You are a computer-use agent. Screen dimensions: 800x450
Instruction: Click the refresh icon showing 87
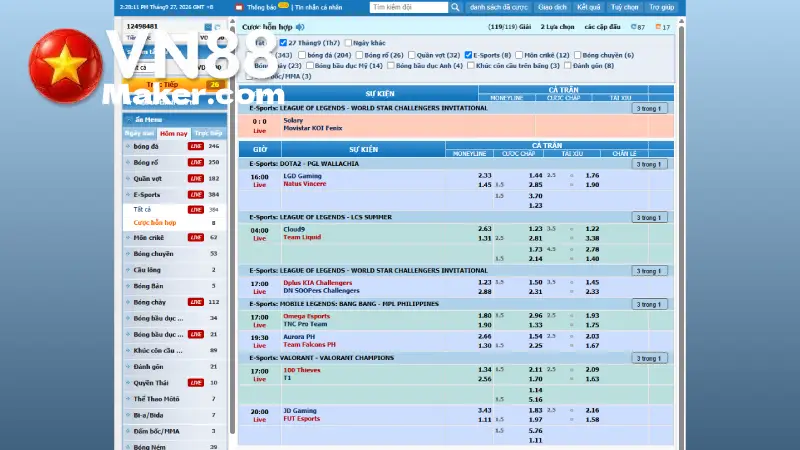click(x=634, y=27)
